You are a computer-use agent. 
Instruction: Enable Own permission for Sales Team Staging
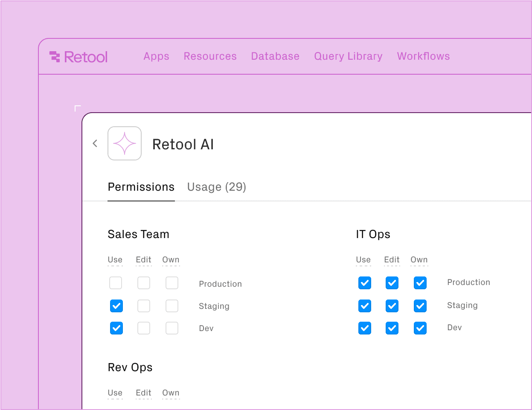(x=172, y=306)
